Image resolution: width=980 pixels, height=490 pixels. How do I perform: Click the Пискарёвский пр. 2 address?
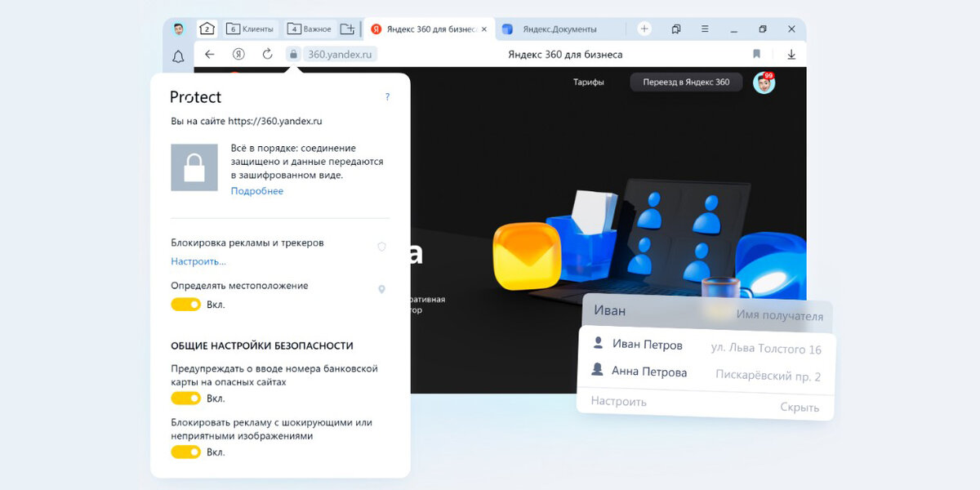[x=768, y=376]
